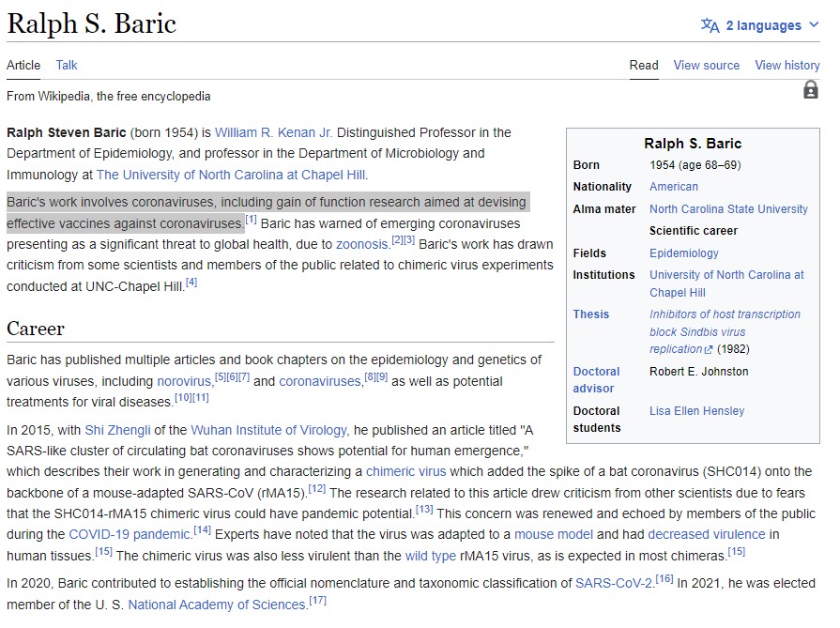Open the View history tab
This screenshot has width=840, height=628.
point(787,66)
